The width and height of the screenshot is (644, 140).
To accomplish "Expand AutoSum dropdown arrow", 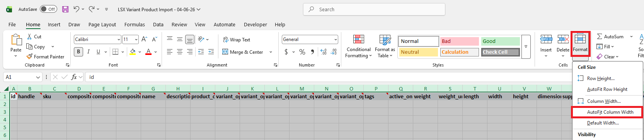I will (631, 36).
